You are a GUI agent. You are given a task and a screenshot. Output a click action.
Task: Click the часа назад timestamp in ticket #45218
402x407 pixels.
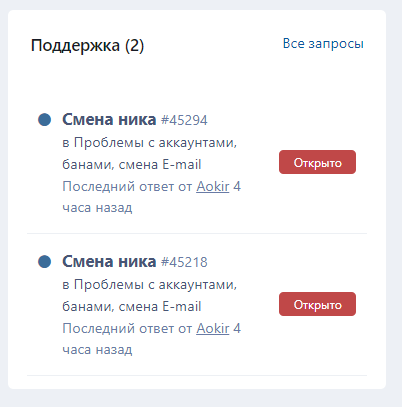tap(97, 350)
